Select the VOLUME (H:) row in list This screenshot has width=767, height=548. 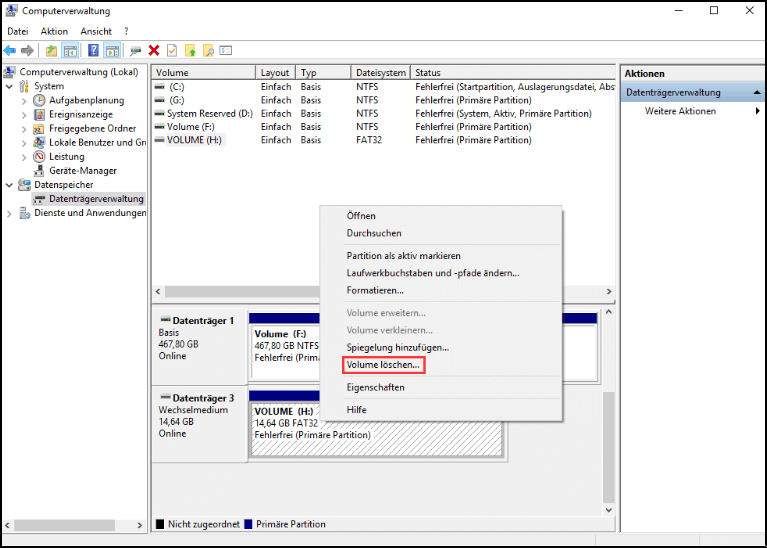pos(383,140)
